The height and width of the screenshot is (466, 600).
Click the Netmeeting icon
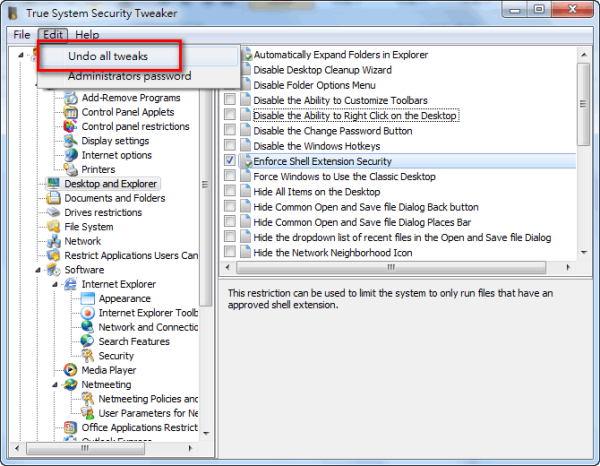70,384
